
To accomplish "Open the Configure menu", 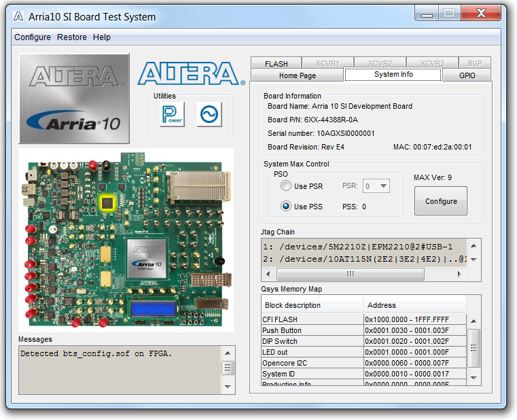I will [32, 37].
